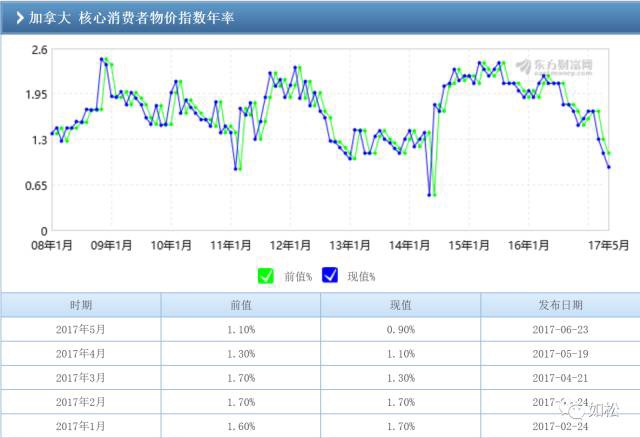The image size is (640, 438).
Task: Click release date 2017-04-21
Action: 560,378
